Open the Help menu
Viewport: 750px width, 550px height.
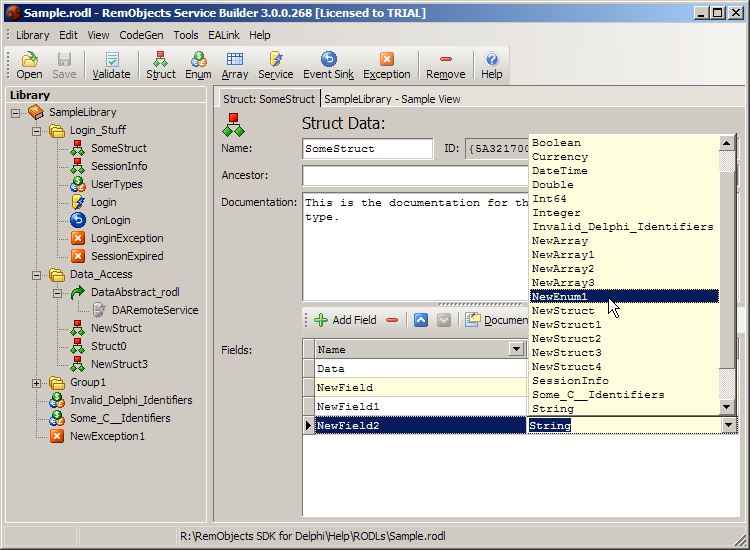260,35
